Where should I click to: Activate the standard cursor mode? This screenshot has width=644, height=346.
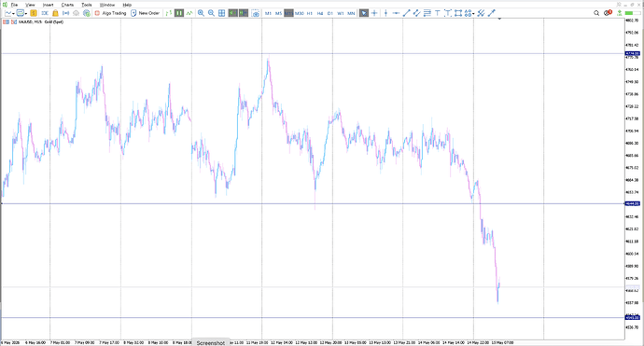point(364,13)
